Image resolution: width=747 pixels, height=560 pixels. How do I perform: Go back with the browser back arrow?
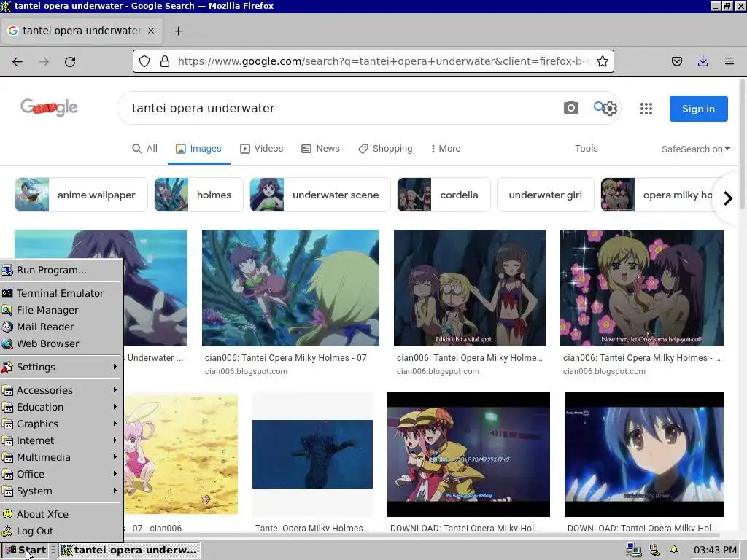[x=18, y=61]
